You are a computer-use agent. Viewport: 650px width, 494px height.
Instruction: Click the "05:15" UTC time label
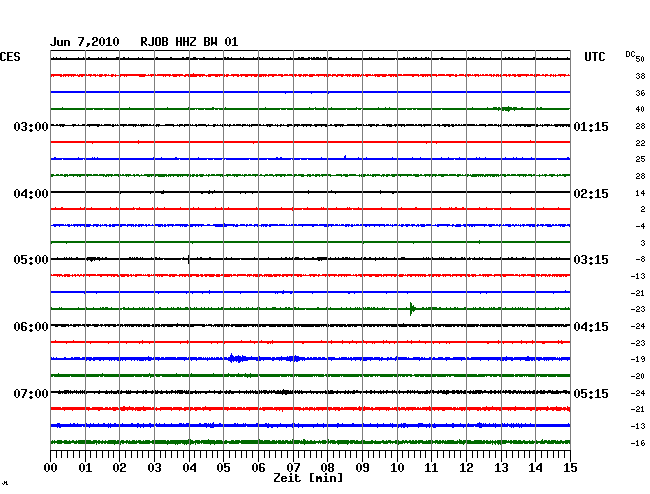coord(591,393)
